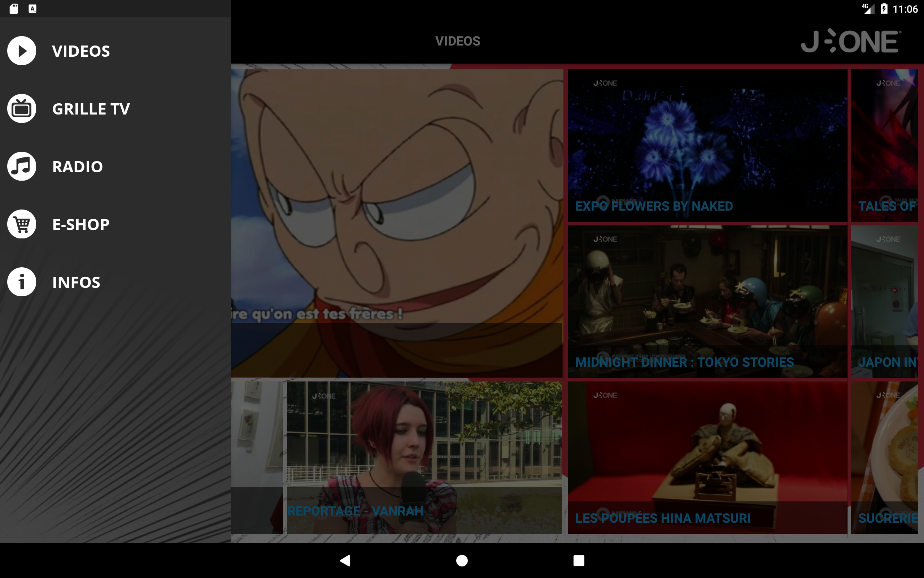Open the Expo Flowers by Naked thumbnail

(x=707, y=145)
